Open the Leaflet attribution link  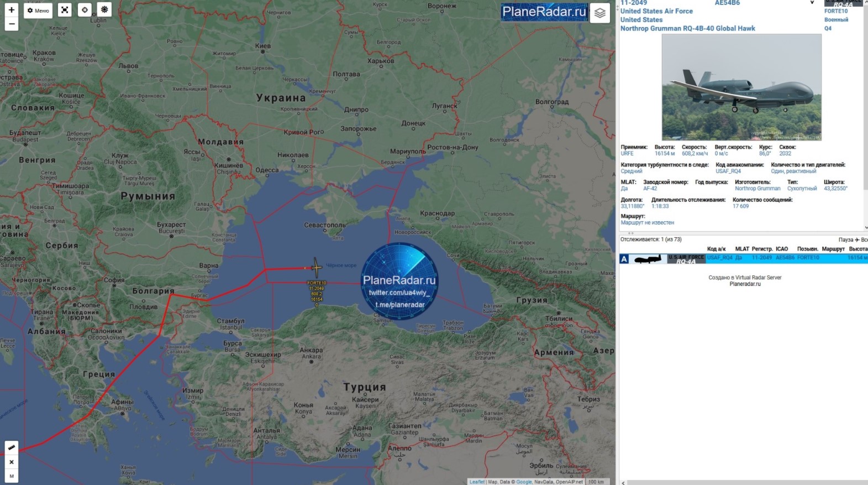pyautogui.click(x=477, y=482)
